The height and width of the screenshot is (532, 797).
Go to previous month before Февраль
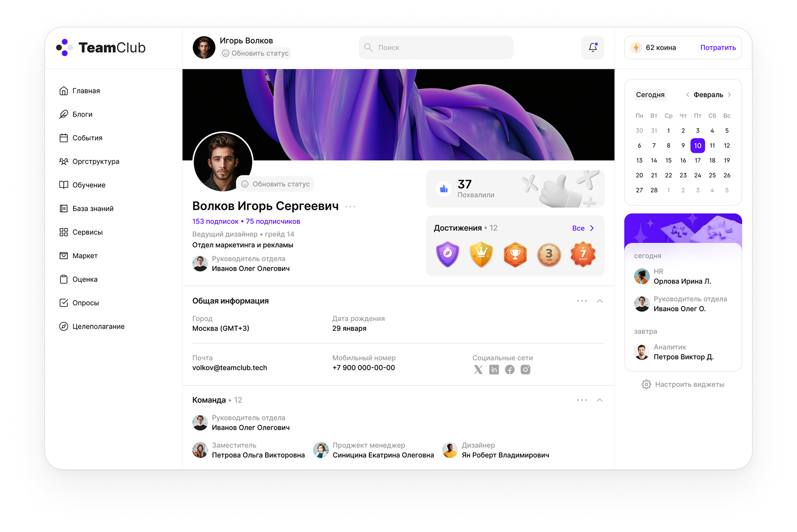(687, 95)
